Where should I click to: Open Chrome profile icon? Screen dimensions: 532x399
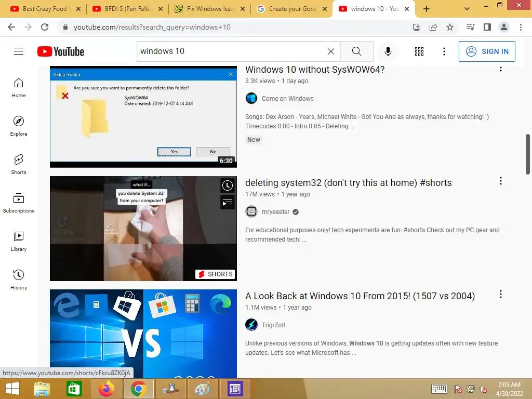tap(504, 27)
